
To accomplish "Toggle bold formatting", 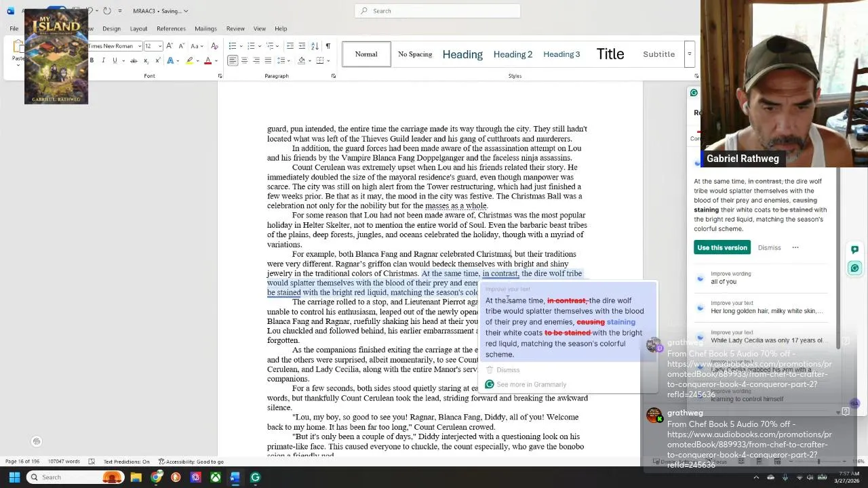I will (92, 60).
